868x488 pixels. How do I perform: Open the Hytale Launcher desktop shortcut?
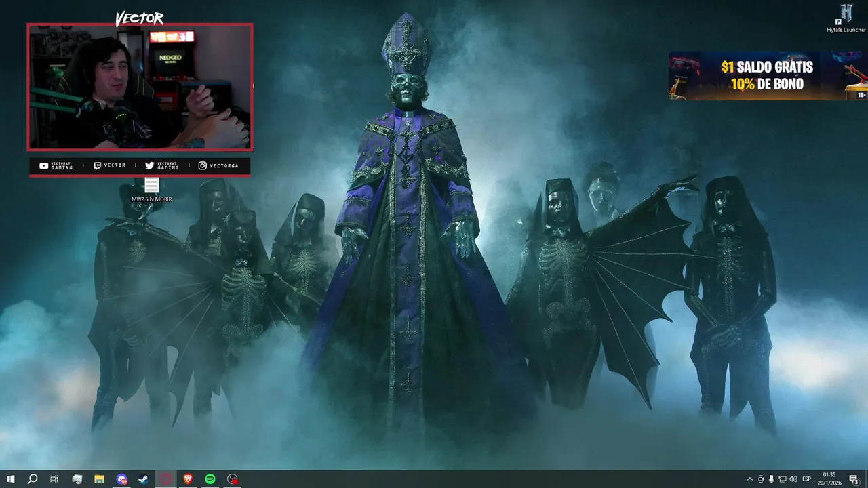[x=846, y=18]
